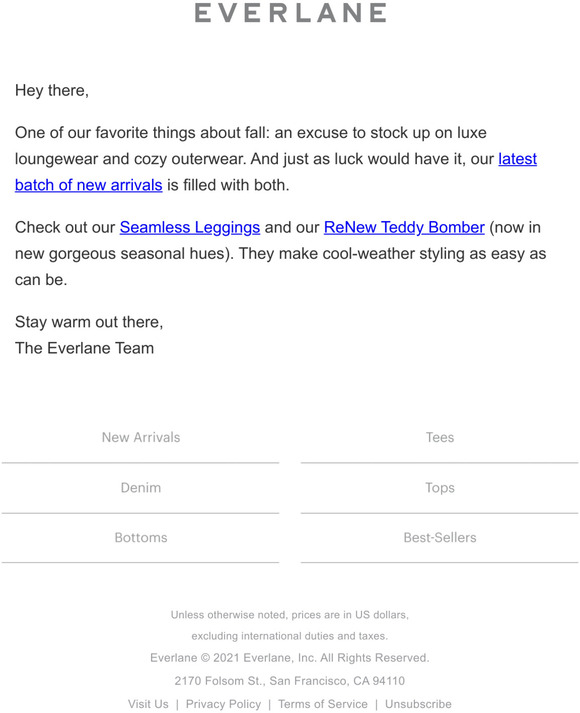Click the Visit Us footer link
The image size is (580, 713).
pyautogui.click(x=148, y=704)
